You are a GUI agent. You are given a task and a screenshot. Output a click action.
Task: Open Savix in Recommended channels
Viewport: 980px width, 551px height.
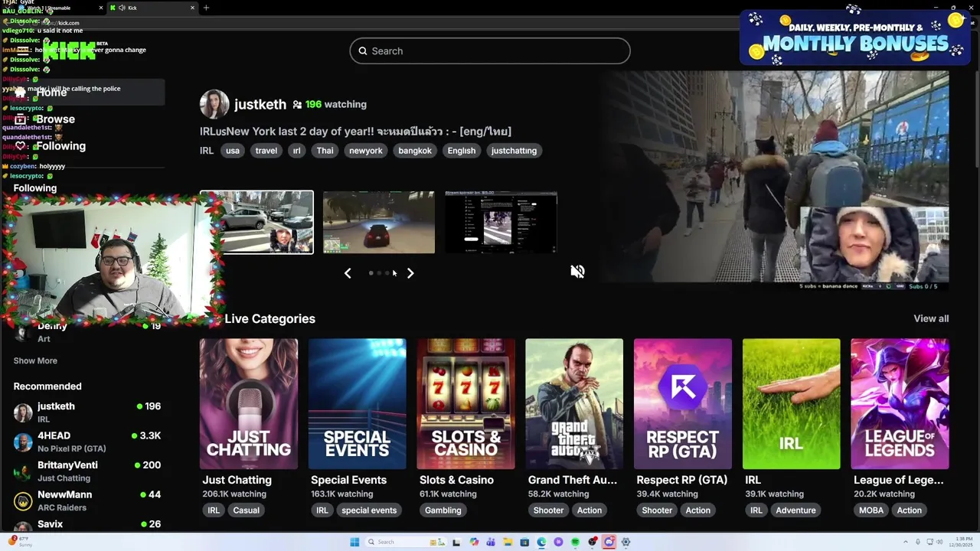pyautogui.click(x=87, y=526)
